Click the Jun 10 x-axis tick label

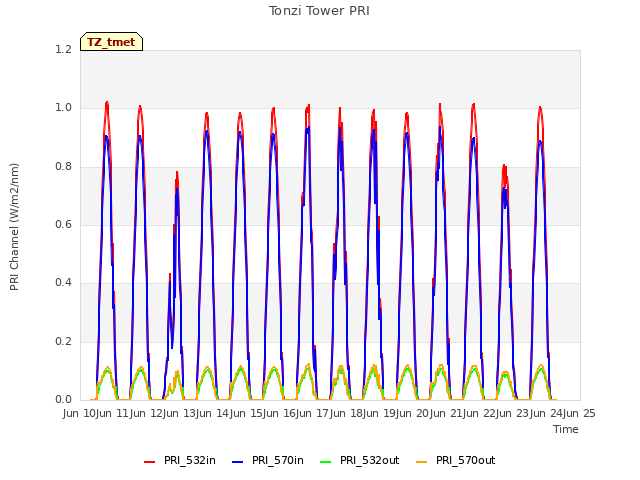pos(81,413)
